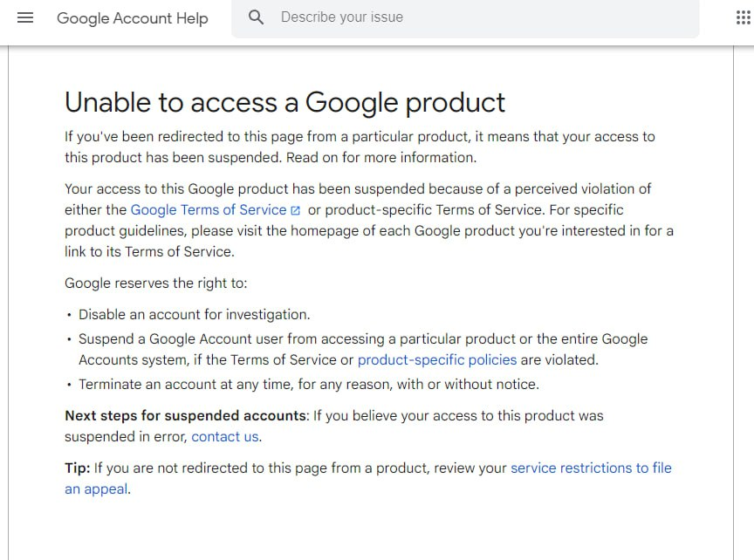This screenshot has width=754, height=560.
Task: Click the 'If you've been redirected' intro paragraph
Action: [x=360, y=147]
